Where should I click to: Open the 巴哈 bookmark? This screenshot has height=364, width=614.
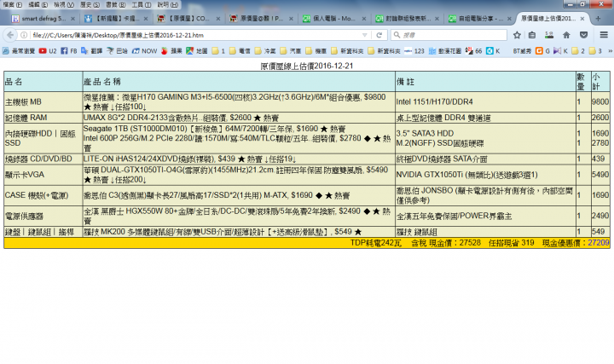[118, 51]
